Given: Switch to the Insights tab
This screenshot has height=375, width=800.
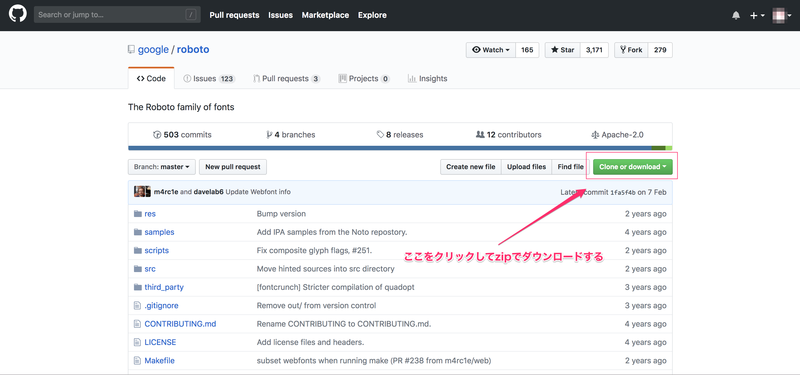Looking at the screenshot, I should pos(427,79).
